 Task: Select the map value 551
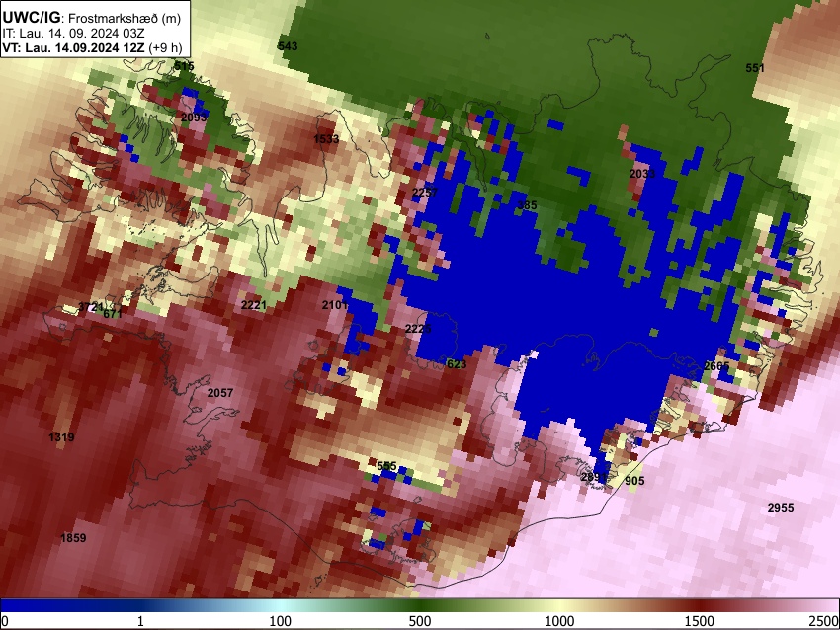[x=755, y=68]
